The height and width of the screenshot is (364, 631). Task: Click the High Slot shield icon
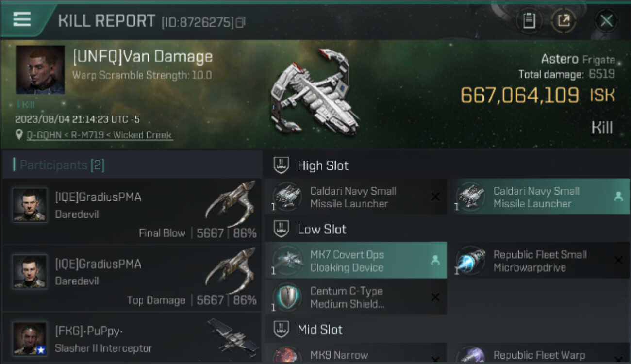click(282, 165)
